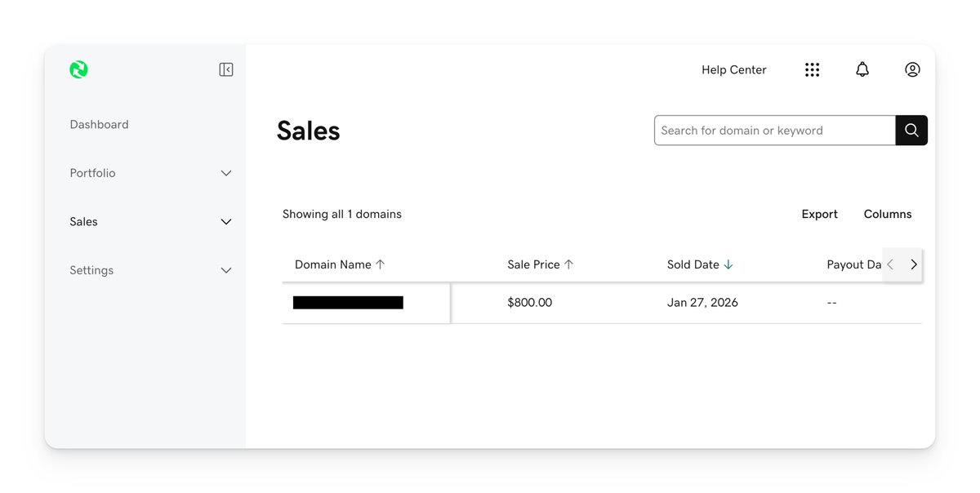Expand the Settings chevron in sidebar
Image resolution: width=980 pixels, height=493 pixels.
pyautogui.click(x=226, y=270)
